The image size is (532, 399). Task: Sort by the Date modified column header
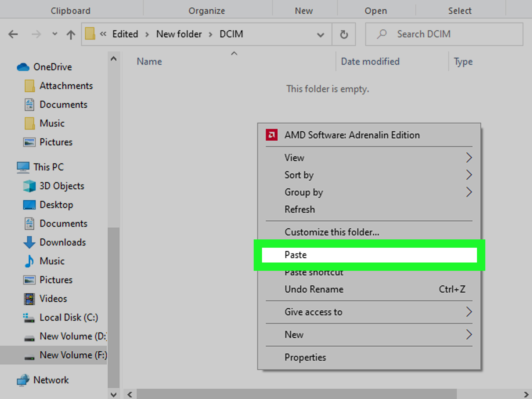tap(370, 62)
